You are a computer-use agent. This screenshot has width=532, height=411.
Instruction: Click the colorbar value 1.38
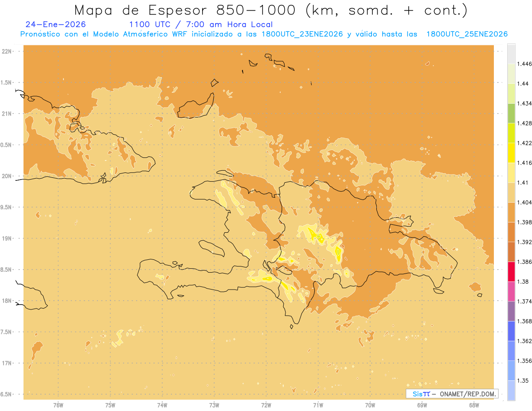point(523,282)
